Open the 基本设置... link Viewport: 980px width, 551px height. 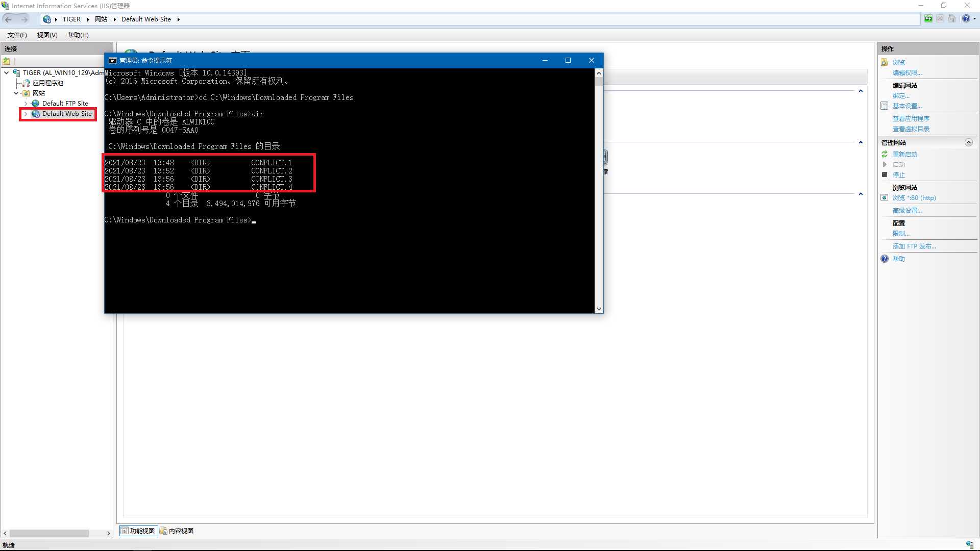pos(907,106)
